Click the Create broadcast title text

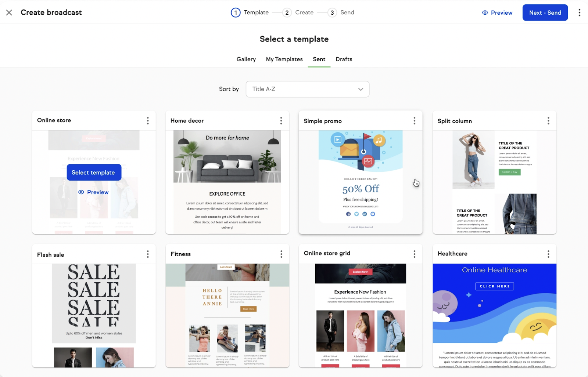coord(51,12)
